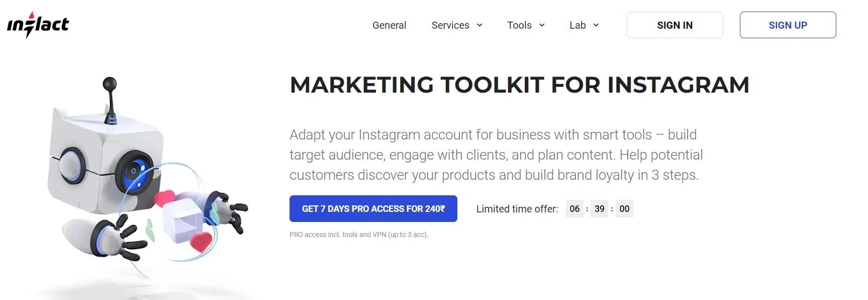868x300 pixels.
Task: Click the Inflact logo
Action: click(38, 25)
